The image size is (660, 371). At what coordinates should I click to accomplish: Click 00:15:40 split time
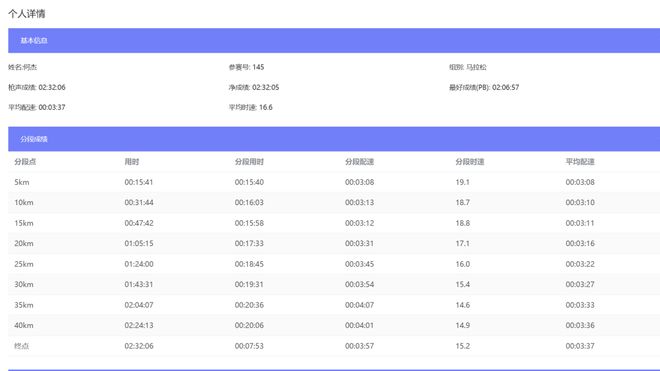pyautogui.click(x=249, y=182)
